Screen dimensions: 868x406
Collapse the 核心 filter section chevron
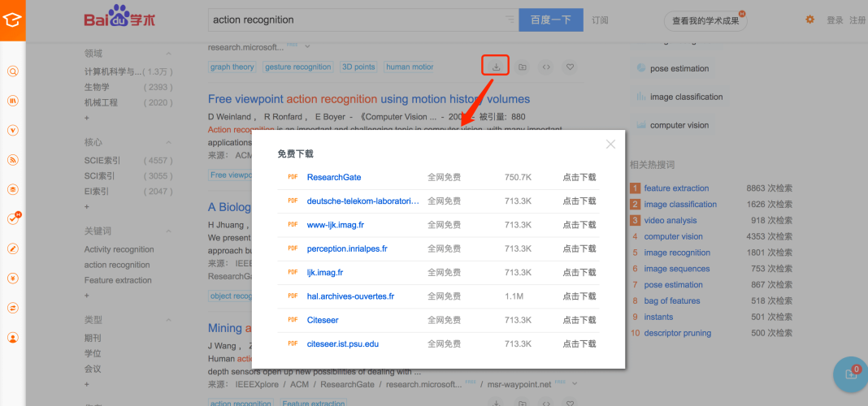click(168, 142)
